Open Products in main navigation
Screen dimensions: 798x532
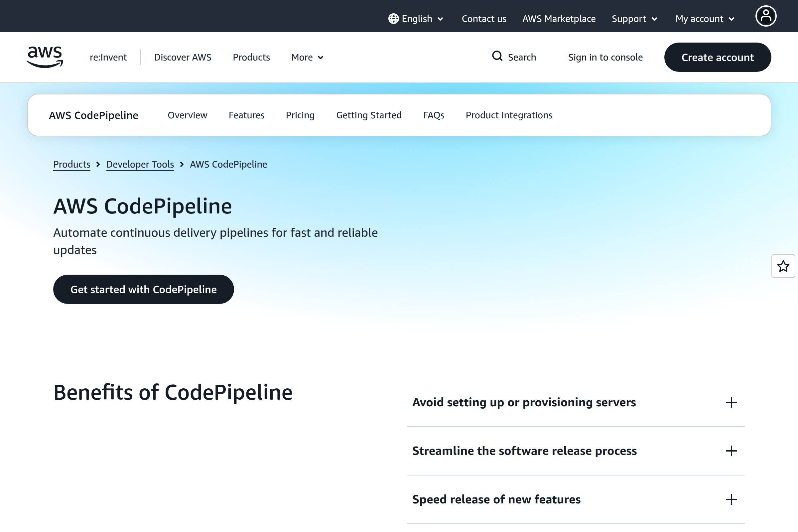pyautogui.click(x=251, y=57)
